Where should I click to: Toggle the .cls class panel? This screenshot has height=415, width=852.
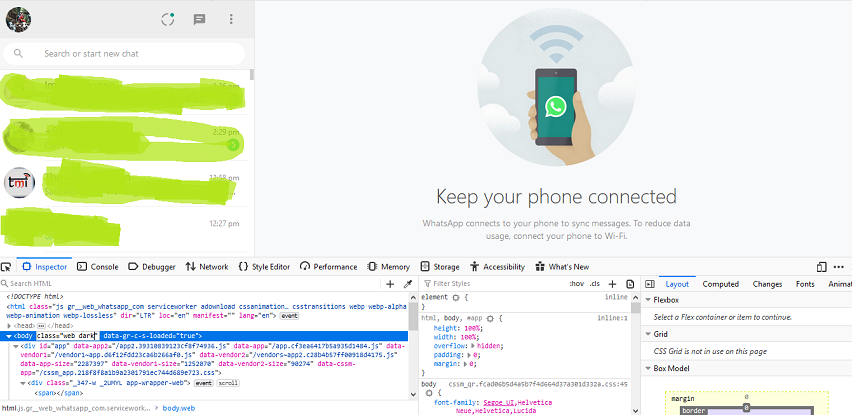[595, 284]
